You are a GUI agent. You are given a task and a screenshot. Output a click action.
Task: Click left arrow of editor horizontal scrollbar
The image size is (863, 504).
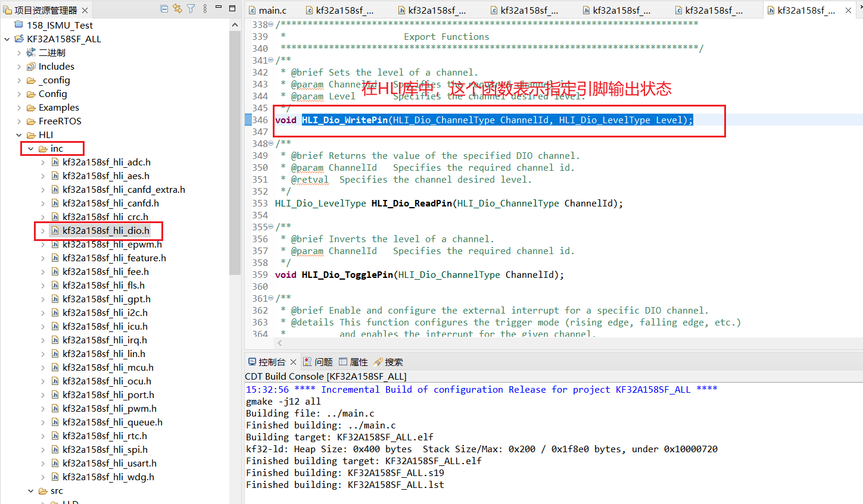coord(280,343)
